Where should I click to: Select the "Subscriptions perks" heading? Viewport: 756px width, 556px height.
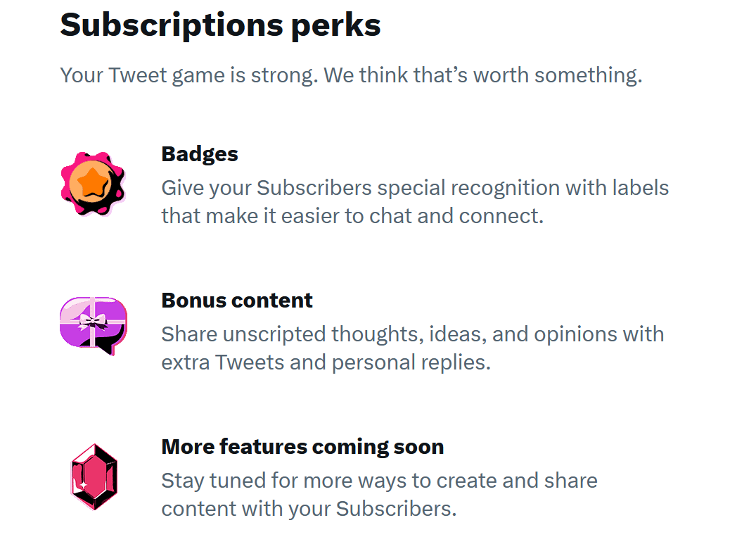coord(220,25)
